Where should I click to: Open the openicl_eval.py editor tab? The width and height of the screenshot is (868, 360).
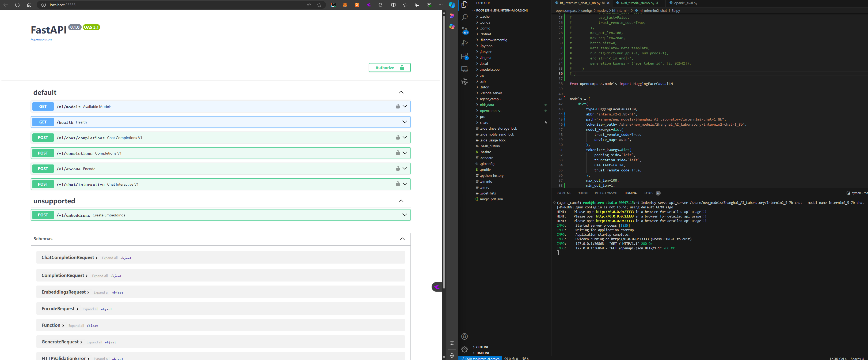[x=685, y=3]
